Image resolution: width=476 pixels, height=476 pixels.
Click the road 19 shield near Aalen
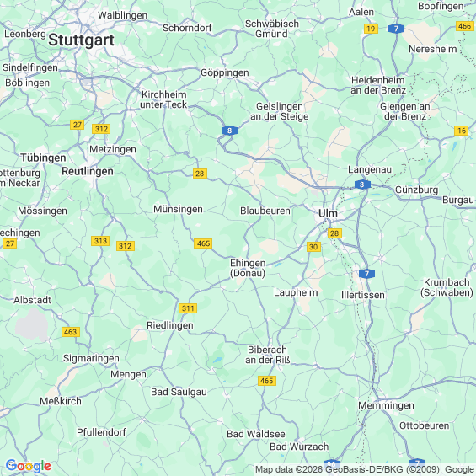click(x=371, y=29)
